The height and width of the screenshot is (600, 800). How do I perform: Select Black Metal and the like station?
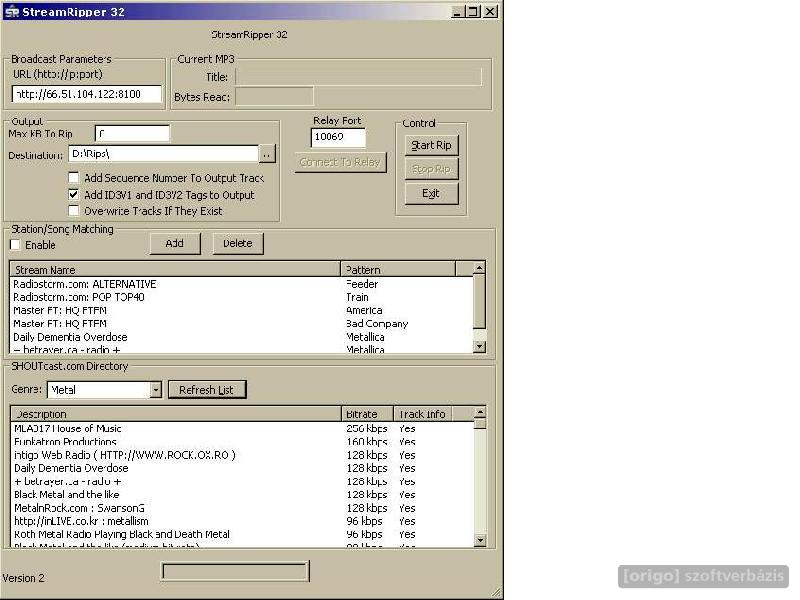pyautogui.click(x=242, y=495)
